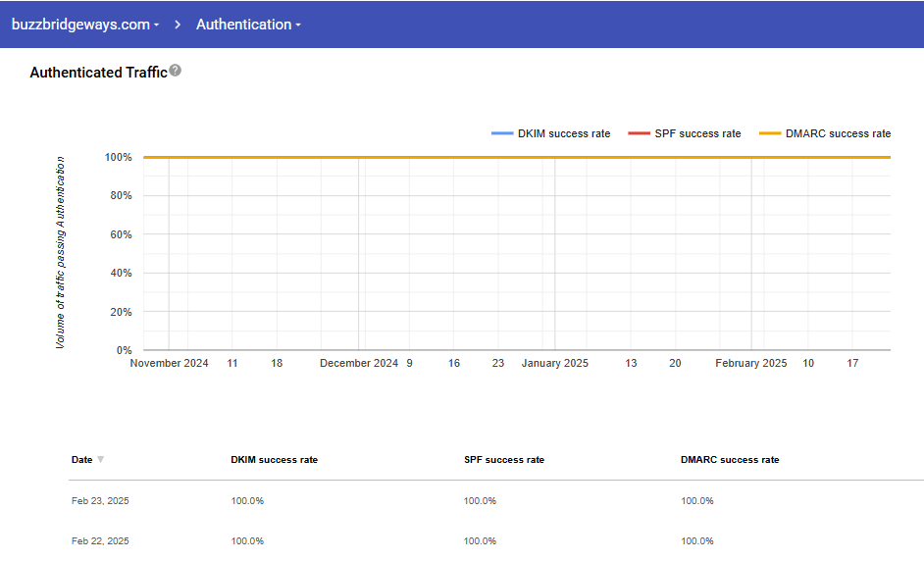Click the January 2025 x-axis label

pyautogui.click(x=554, y=363)
